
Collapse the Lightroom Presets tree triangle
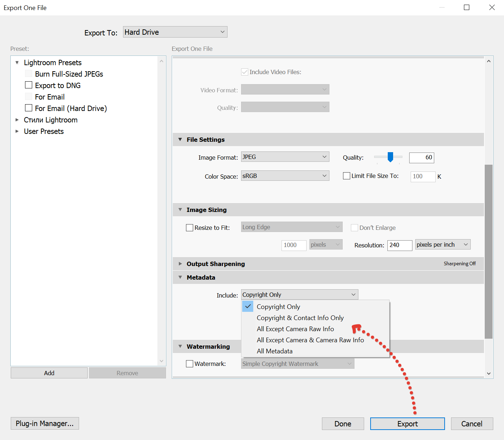pyautogui.click(x=17, y=63)
